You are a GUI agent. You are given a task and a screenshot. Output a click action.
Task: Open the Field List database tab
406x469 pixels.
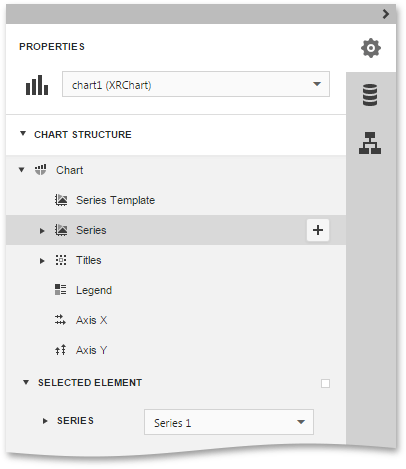coord(370,95)
